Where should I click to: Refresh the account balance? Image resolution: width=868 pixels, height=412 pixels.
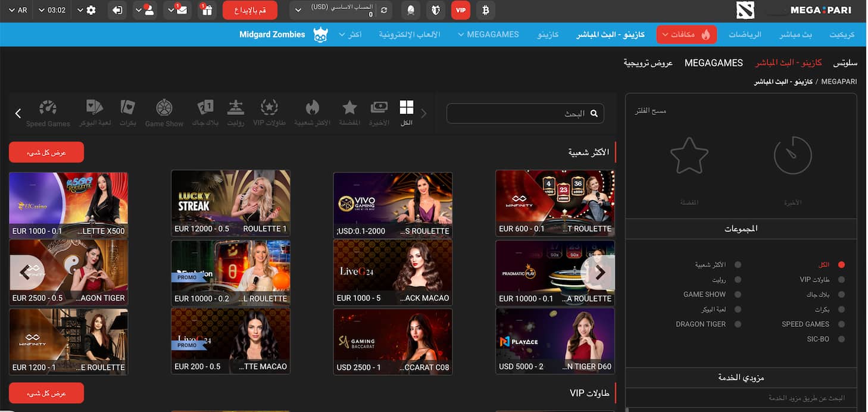[385, 10]
